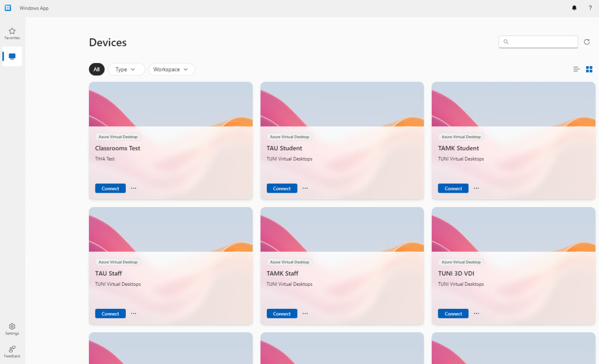Image resolution: width=599 pixels, height=364 pixels.
Task: Connect to TAU Staff desktop
Action: 111,313
